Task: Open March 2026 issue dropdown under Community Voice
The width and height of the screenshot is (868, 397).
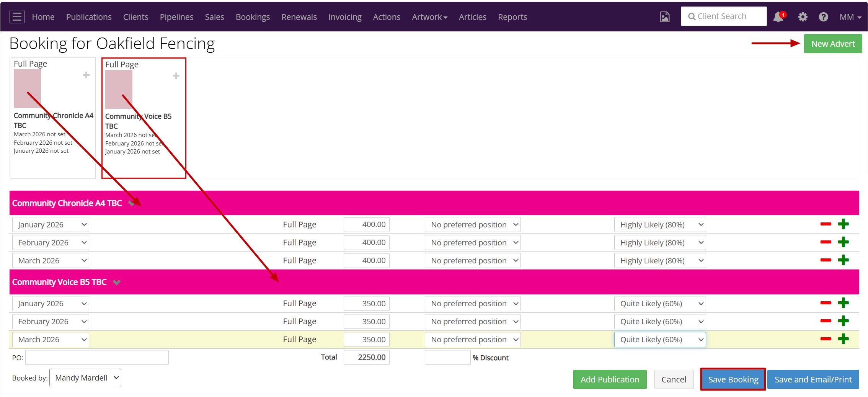Action: tap(51, 340)
